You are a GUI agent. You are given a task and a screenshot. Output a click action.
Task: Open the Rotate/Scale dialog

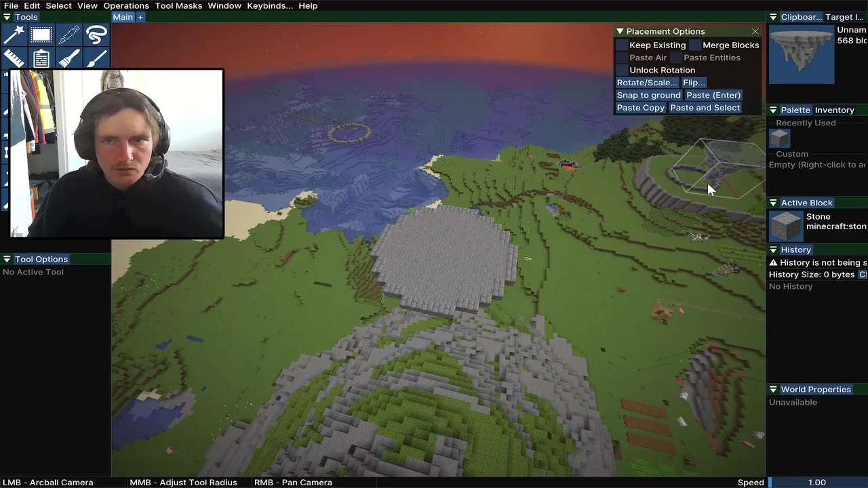pos(647,83)
